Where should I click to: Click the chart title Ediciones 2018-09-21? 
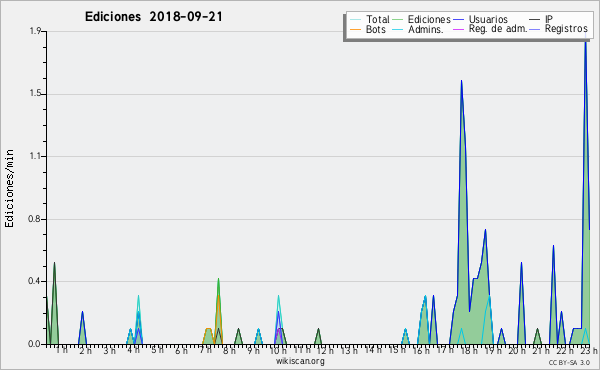153,17
